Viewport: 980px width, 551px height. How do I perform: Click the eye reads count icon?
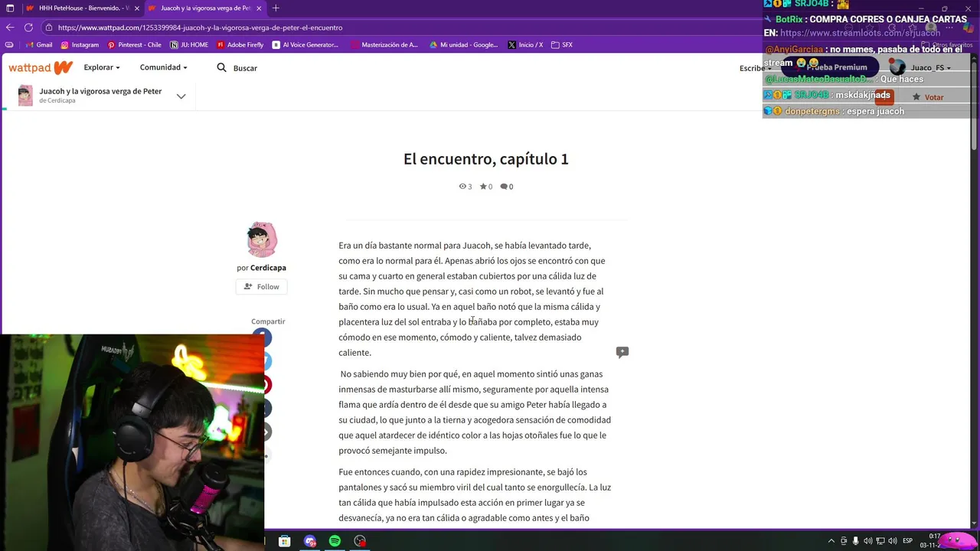point(462,186)
